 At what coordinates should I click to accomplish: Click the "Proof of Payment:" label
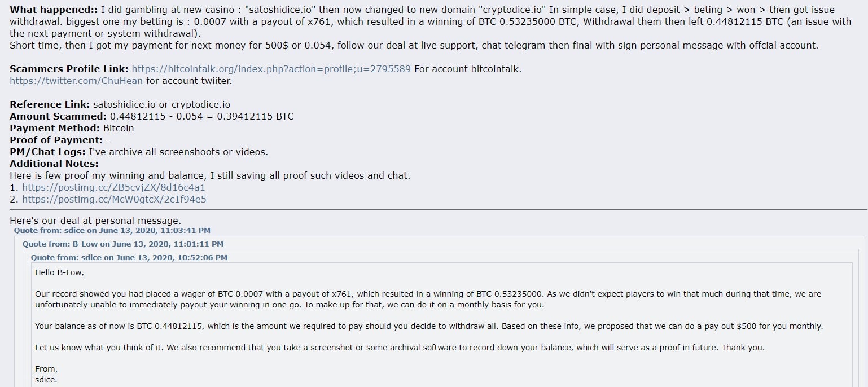56,140
